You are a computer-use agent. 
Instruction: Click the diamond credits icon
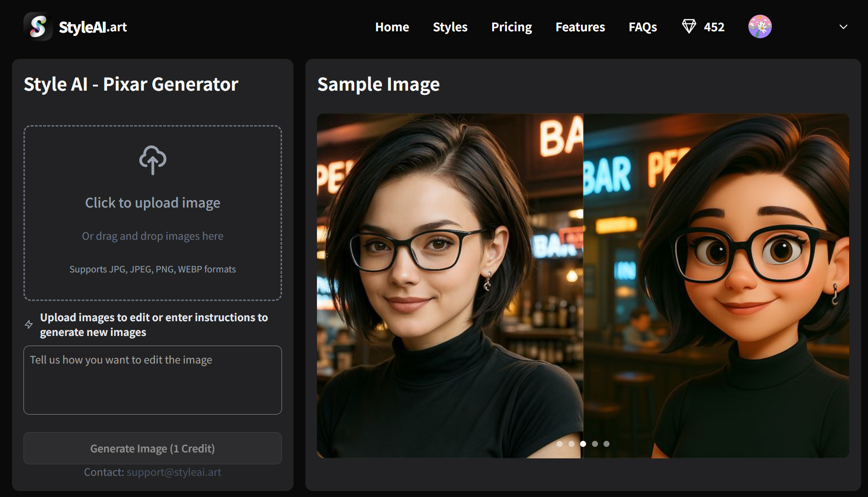click(x=689, y=27)
